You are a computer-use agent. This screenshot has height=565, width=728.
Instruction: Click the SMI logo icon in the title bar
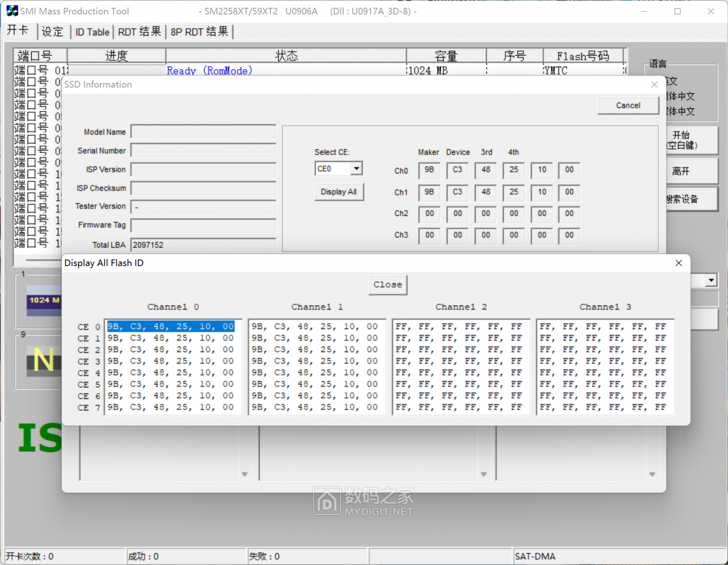(12, 11)
